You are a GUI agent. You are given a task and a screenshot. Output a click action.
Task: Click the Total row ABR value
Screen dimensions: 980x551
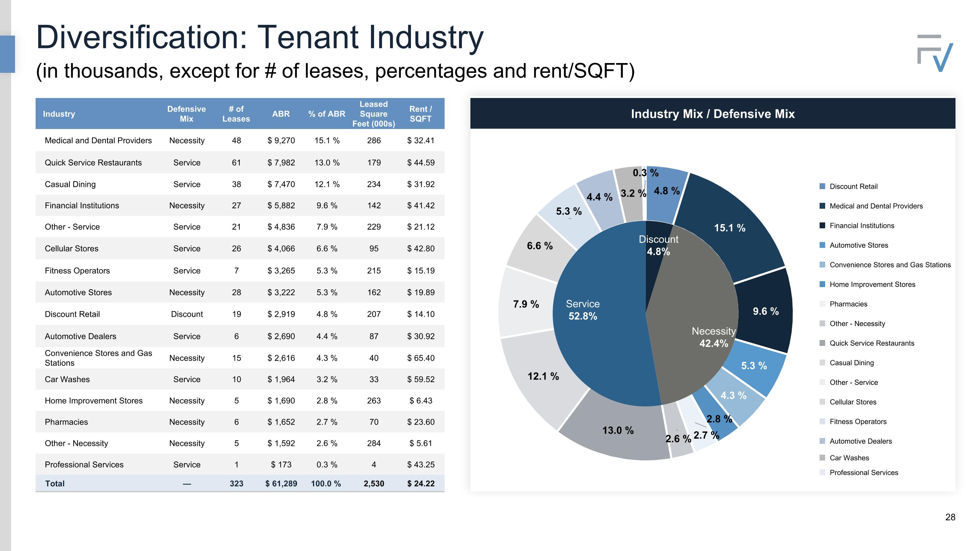pyautogui.click(x=281, y=484)
